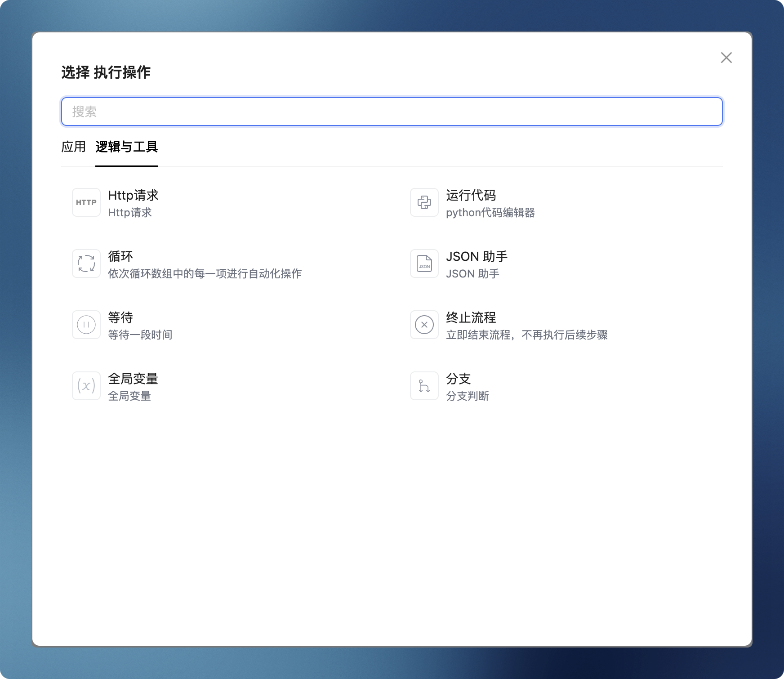Click the branch fork icon
Image resolution: width=784 pixels, height=679 pixels.
(424, 386)
